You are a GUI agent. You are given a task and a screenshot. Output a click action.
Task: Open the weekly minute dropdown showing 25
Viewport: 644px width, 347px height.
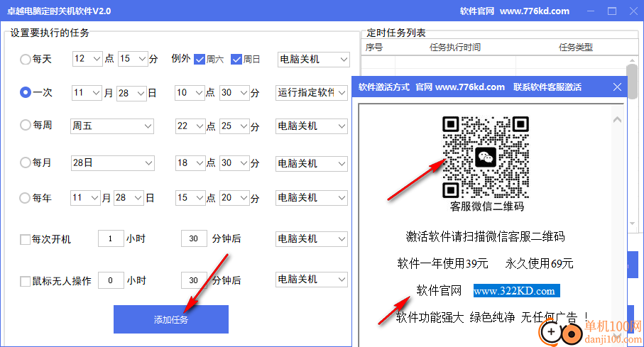tap(234, 126)
